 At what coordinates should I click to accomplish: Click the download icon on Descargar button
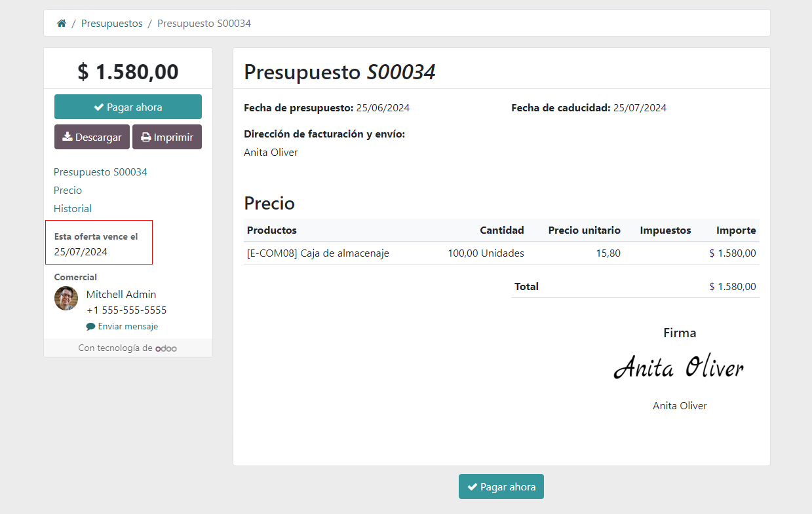[67, 137]
